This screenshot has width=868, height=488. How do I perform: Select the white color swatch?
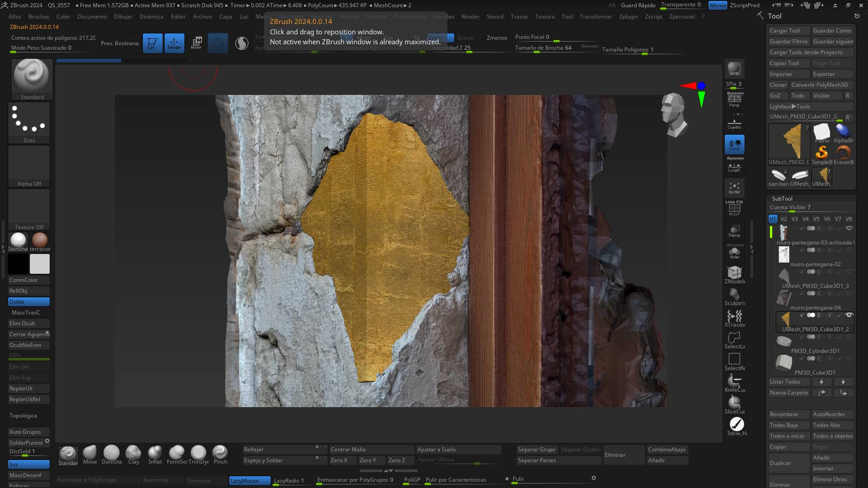40,264
